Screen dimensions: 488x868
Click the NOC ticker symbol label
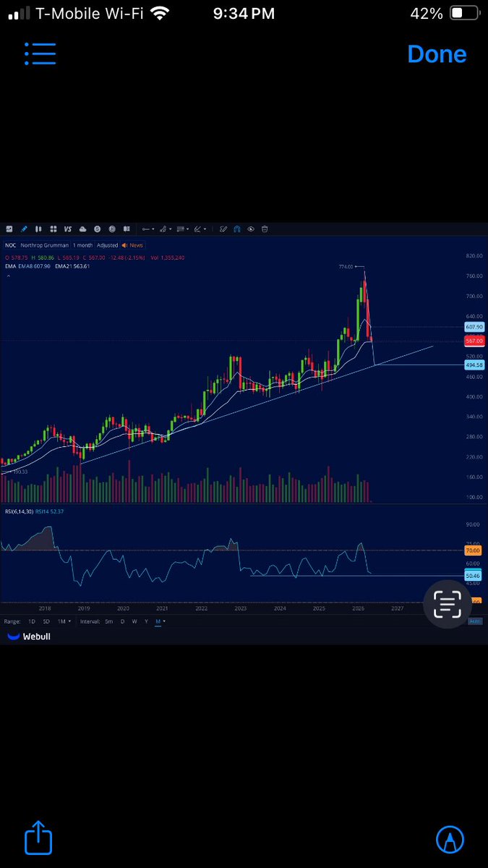pos(10,245)
